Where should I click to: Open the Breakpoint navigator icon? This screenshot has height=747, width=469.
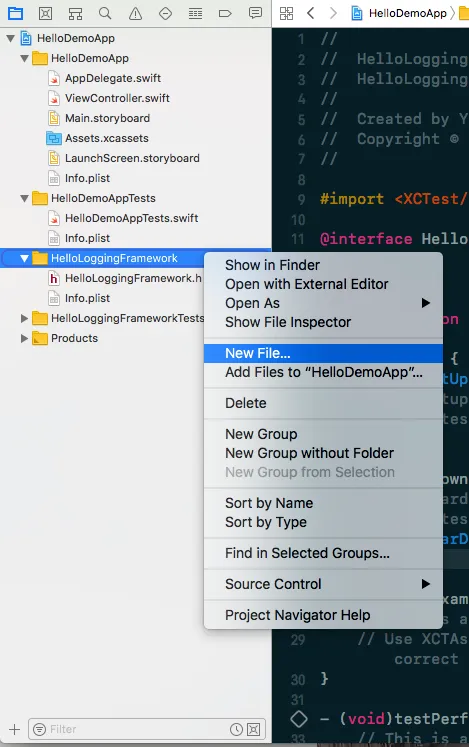click(225, 13)
